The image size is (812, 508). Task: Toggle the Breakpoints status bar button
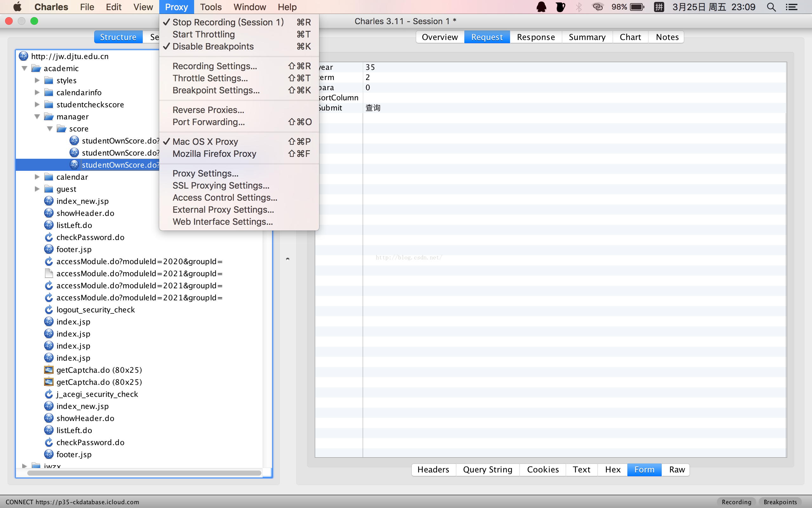(780, 502)
